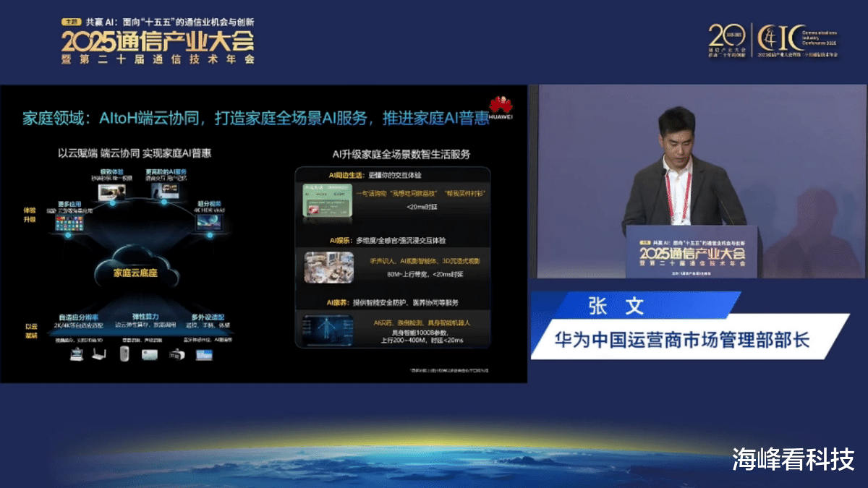Image resolution: width=868 pixels, height=488 pixels.
Task: Click the living room image under AI娱乐
Action: click(x=328, y=267)
